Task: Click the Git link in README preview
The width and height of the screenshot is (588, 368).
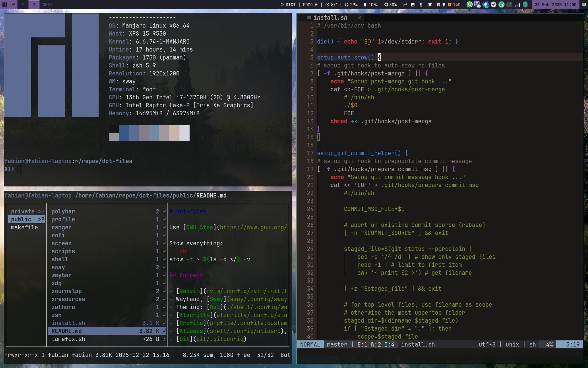Action: [x=184, y=339]
